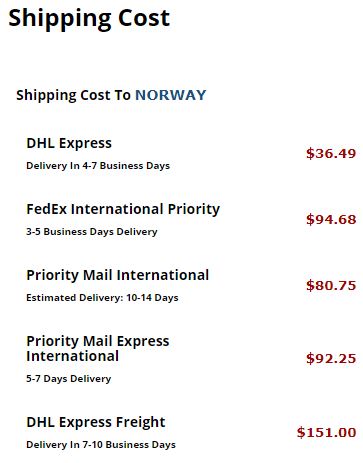Click the Shipping Cost To label
Viewport: 363px width, 463px height.
coord(73,95)
